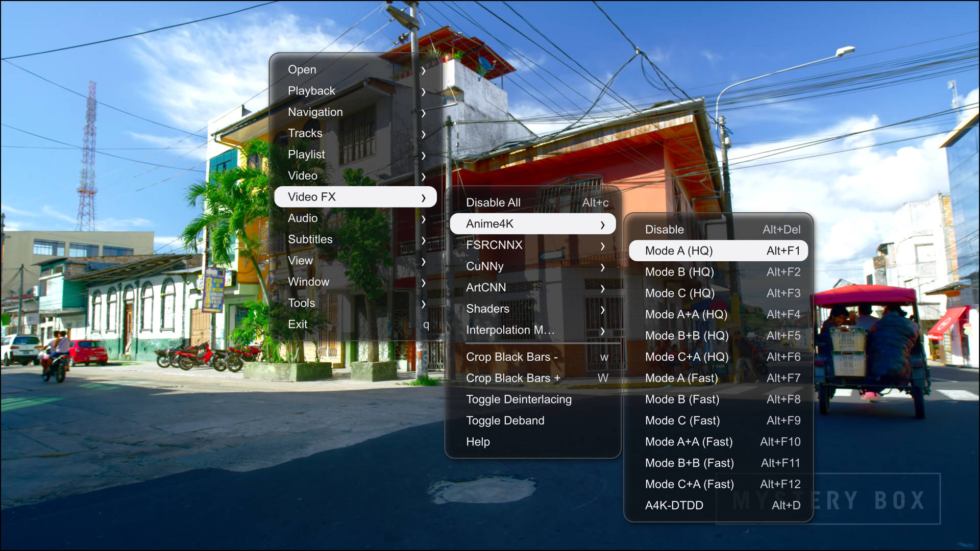980x551 pixels.
Task: Expand the CuNNy submenu
Action: (x=533, y=266)
